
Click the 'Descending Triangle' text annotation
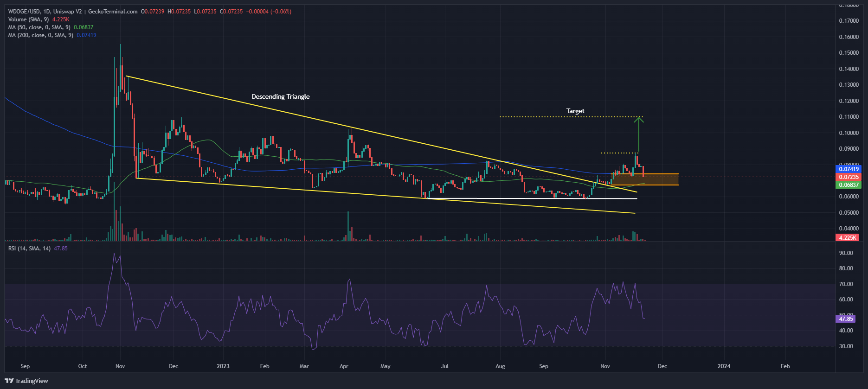pos(281,96)
